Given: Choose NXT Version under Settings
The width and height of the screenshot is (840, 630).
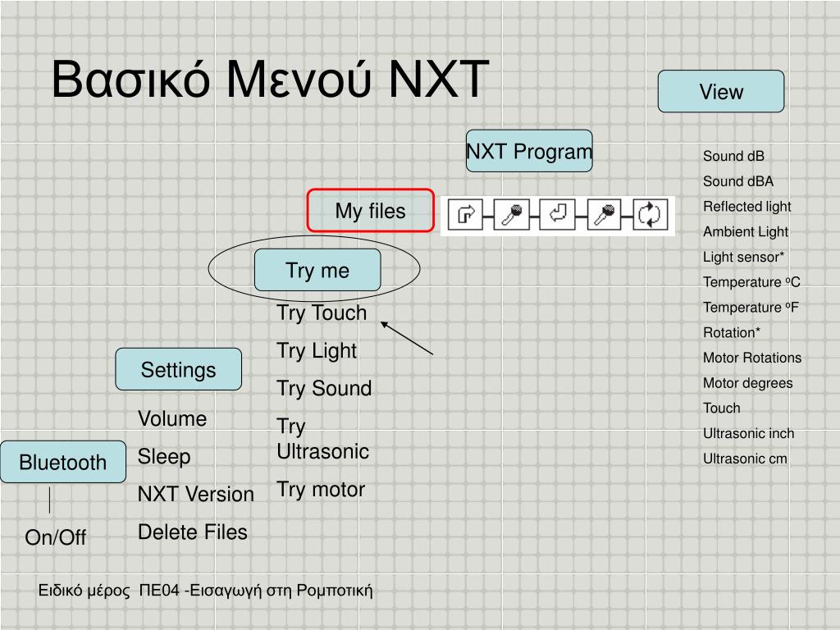Looking at the screenshot, I should 196,494.
